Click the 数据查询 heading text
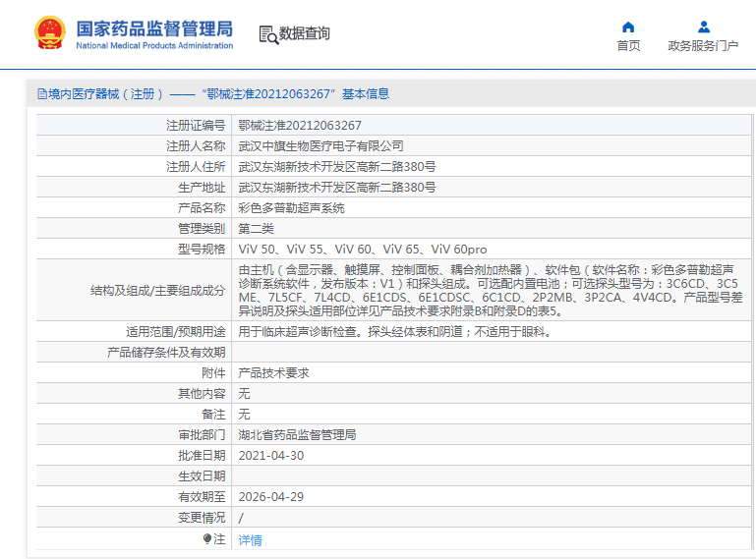 [x=305, y=34]
